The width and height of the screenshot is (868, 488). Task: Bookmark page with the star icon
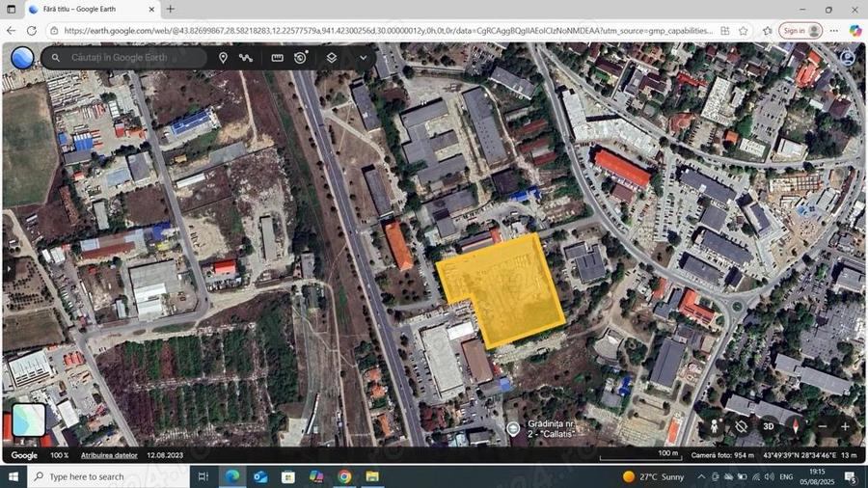(x=743, y=31)
